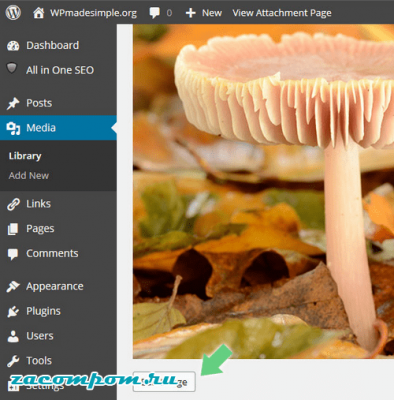The height and width of the screenshot is (400, 394).
Task: Click the Media icon in sidebar
Action: tap(13, 128)
